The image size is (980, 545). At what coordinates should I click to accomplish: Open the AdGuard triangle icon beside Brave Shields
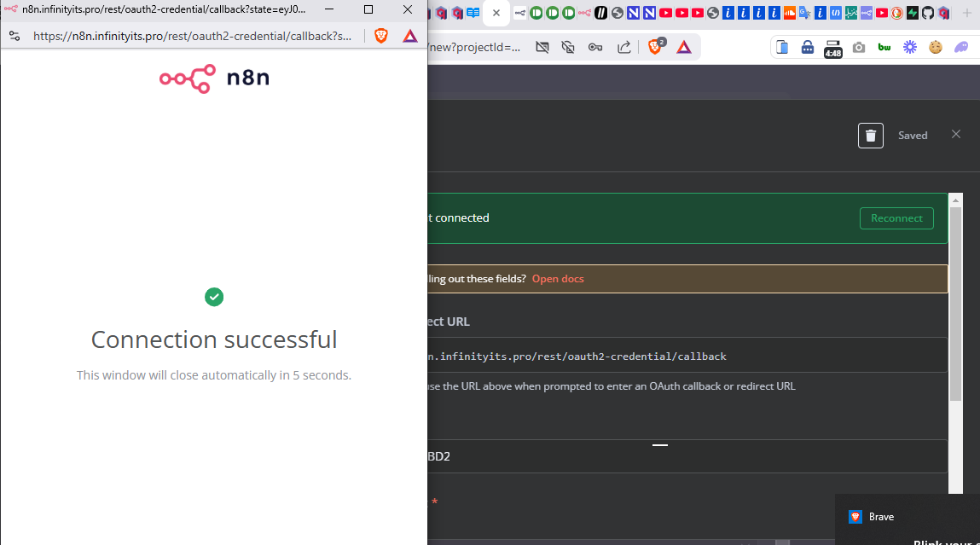pyautogui.click(x=409, y=38)
